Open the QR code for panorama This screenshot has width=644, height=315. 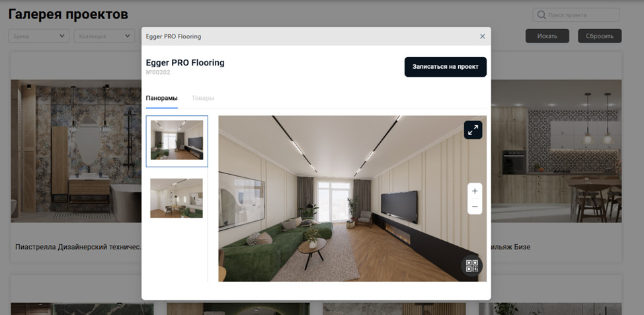472,265
